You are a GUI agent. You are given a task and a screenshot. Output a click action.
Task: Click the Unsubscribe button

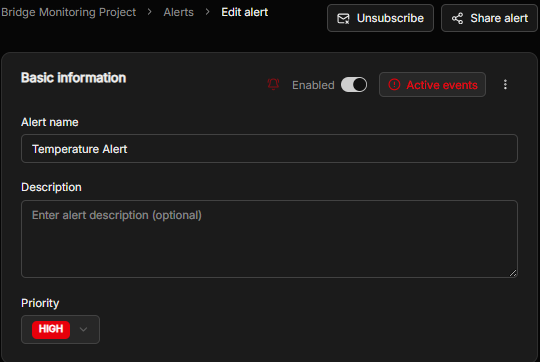[380, 18]
